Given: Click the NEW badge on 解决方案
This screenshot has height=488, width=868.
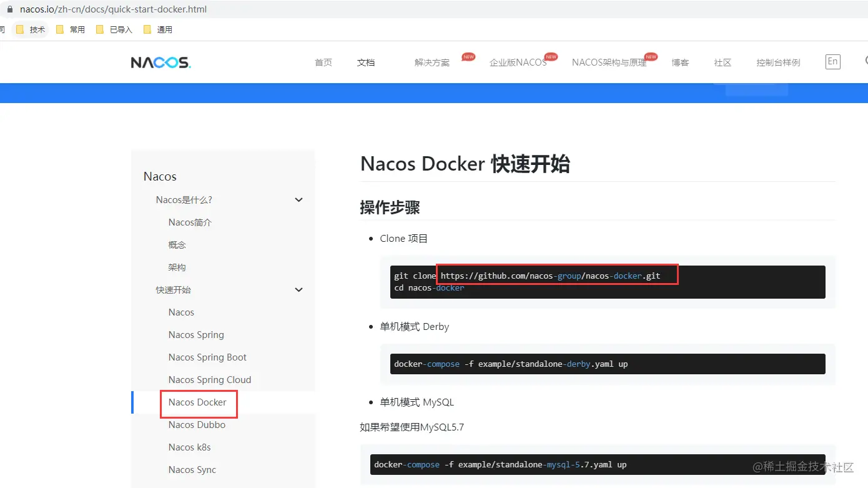Looking at the screenshot, I should 468,56.
